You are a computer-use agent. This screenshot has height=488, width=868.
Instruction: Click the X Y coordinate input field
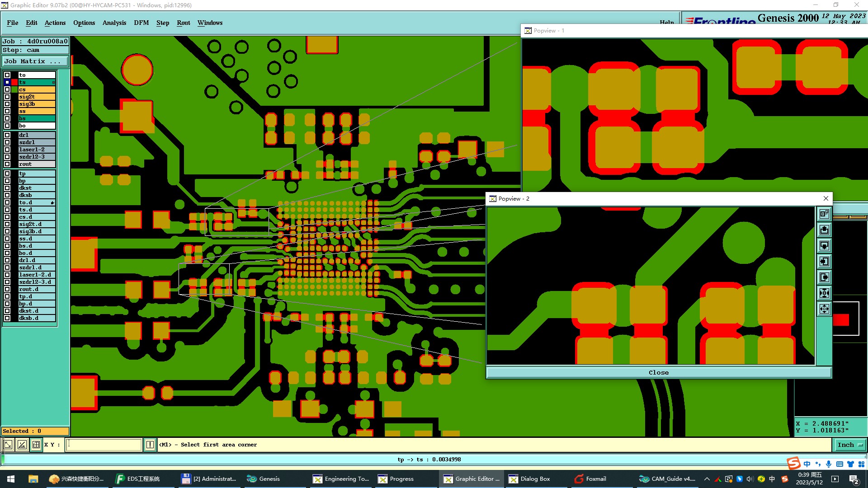coord(104,445)
